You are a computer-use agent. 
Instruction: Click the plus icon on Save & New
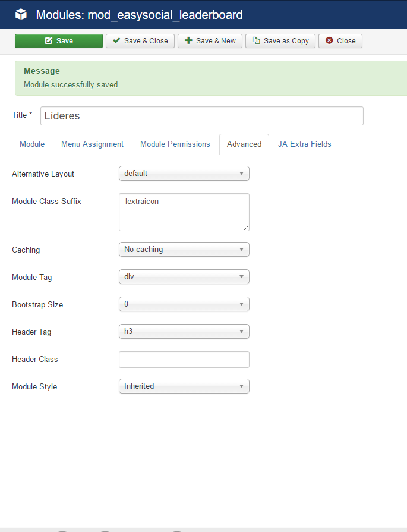188,40
